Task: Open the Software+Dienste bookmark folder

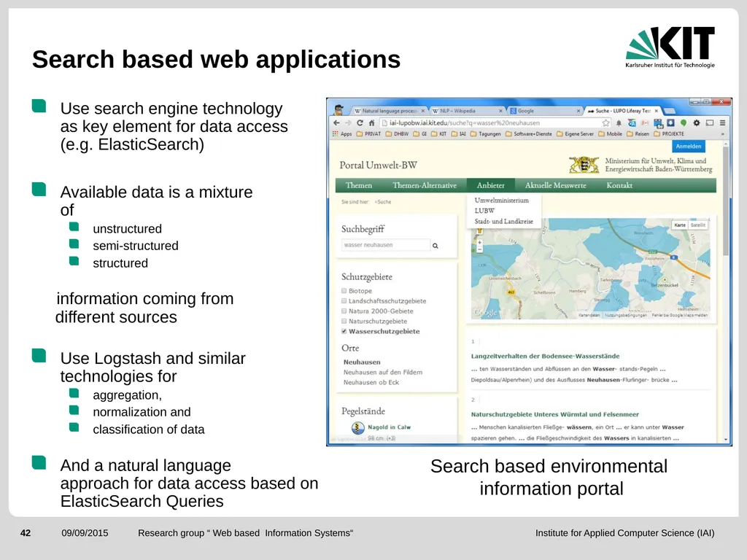Action: (529, 134)
